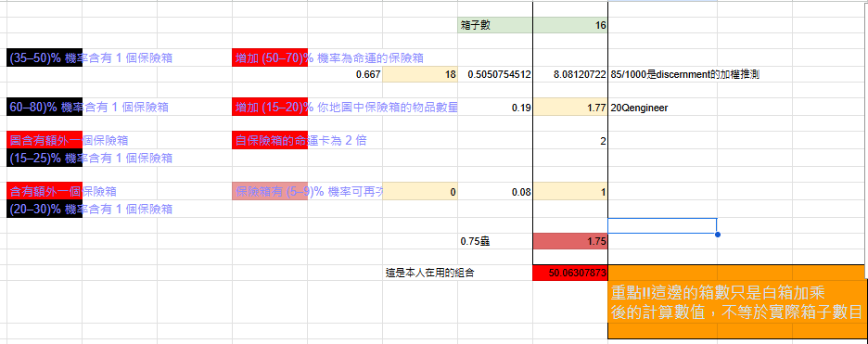Click the yellow cell with value 18
868x344 pixels.
click(x=419, y=75)
